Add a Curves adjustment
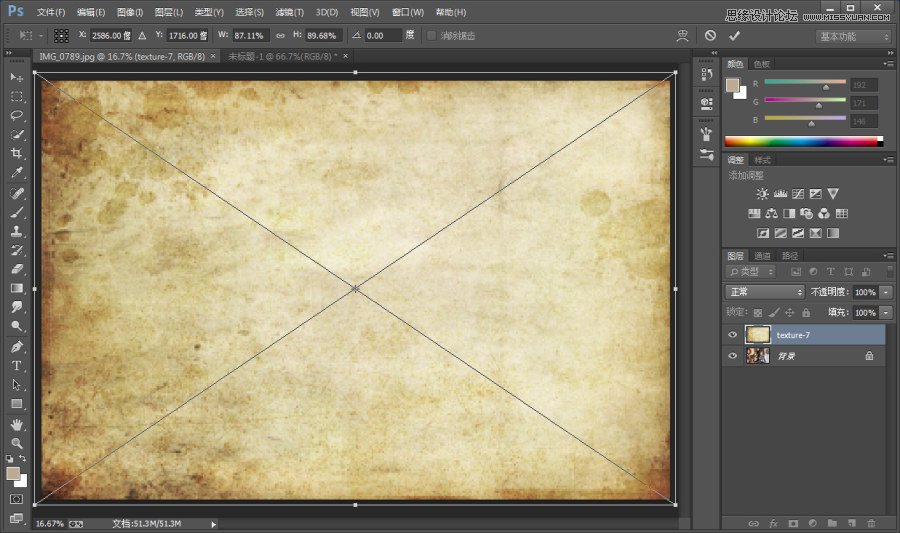 click(x=798, y=194)
